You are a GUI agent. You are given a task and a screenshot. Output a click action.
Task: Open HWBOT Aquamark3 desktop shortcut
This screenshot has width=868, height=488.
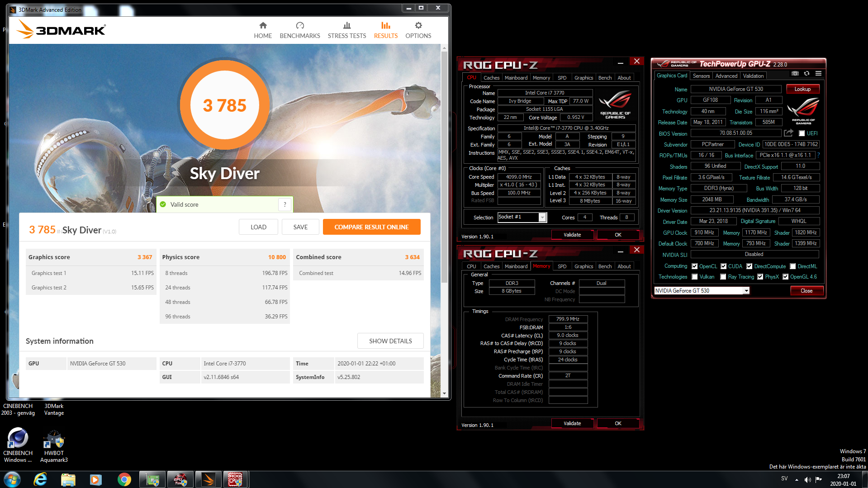[54, 445]
